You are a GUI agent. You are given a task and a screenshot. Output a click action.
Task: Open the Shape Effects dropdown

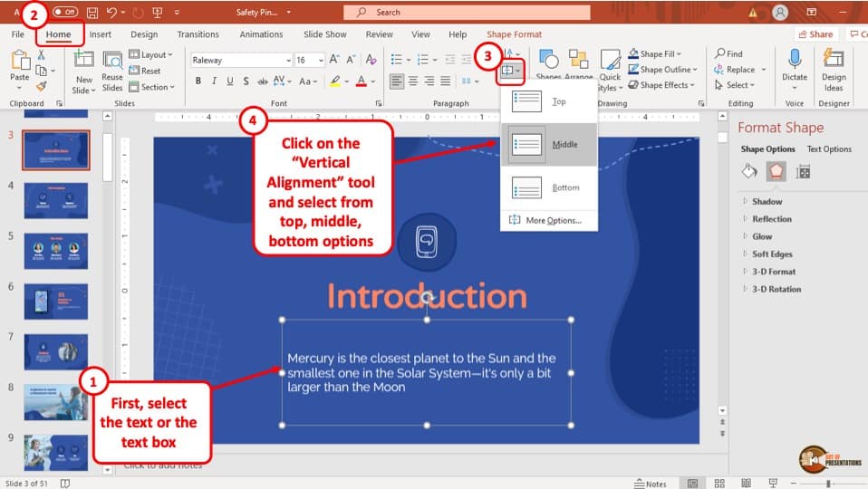click(x=661, y=84)
